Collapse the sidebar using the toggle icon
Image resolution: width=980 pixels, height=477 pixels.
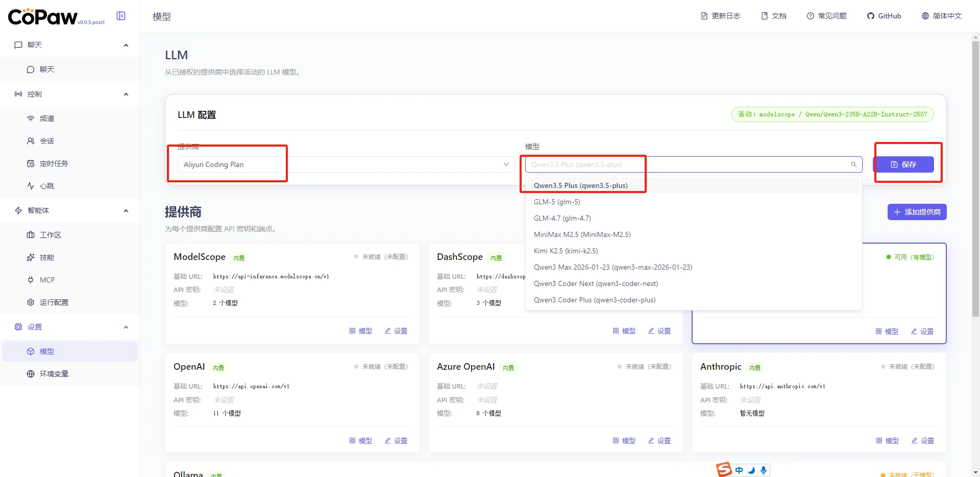coord(121,16)
